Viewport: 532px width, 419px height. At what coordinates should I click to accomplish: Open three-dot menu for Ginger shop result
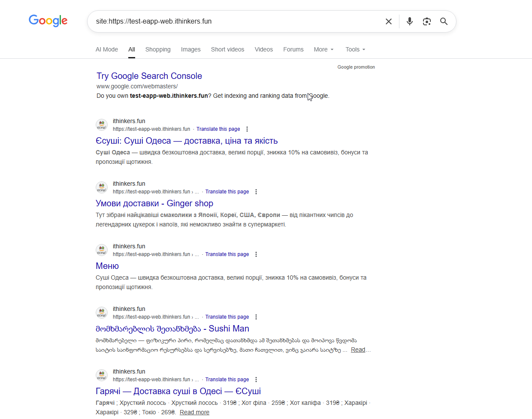pyautogui.click(x=256, y=192)
